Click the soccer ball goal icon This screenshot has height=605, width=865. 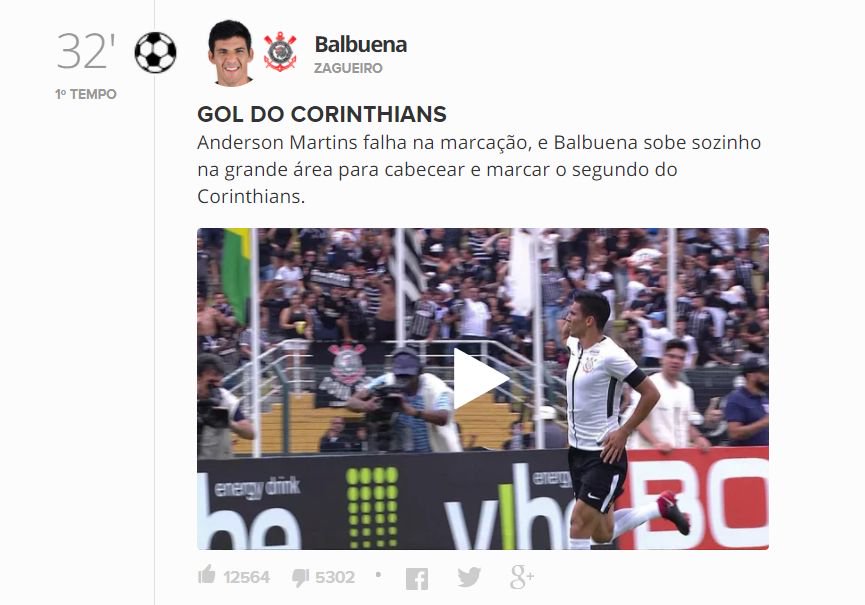156,53
